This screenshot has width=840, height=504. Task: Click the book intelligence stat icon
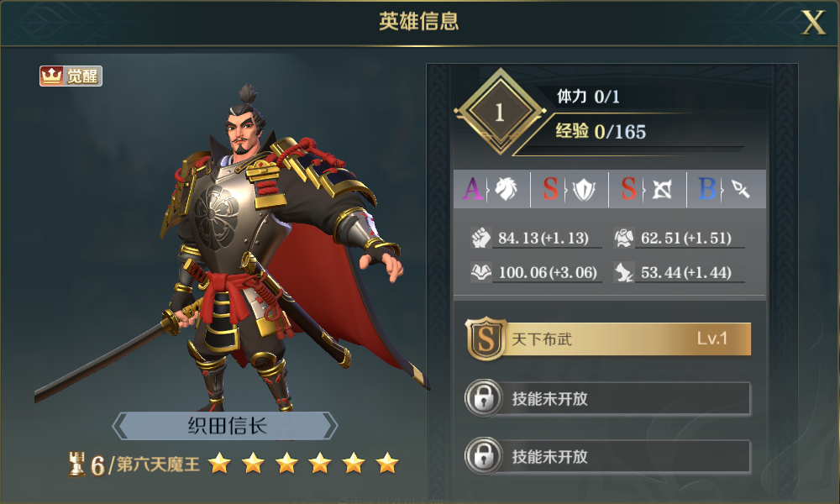(x=480, y=272)
